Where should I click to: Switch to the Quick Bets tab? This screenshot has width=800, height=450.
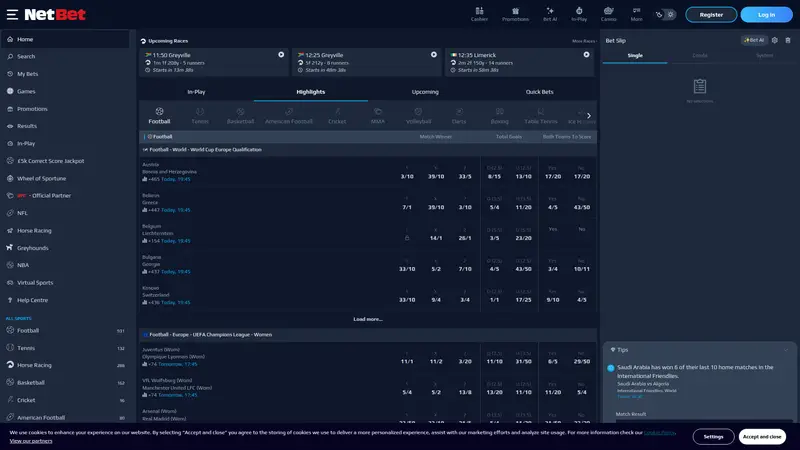click(x=539, y=92)
